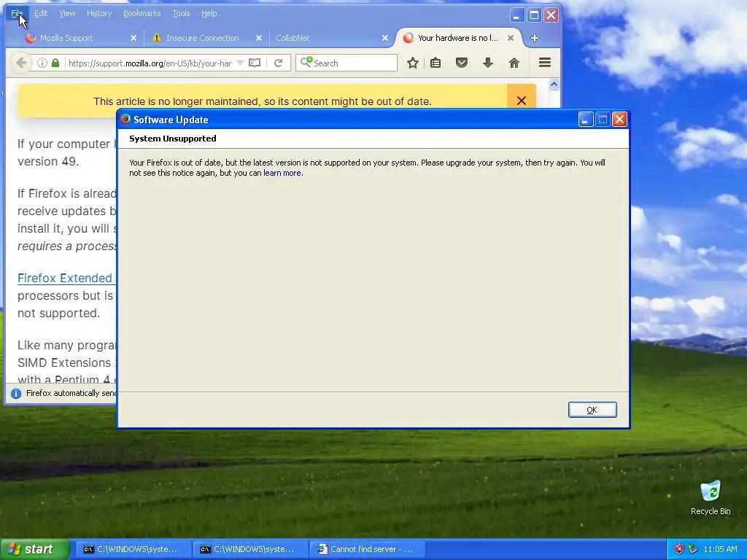Click the green padlock security icon

pyautogui.click(x=55, y=63)
